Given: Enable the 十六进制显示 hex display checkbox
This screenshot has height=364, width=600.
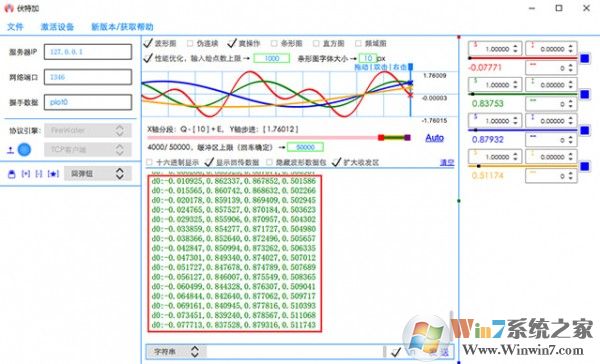Looking at the screenshot, I should click(x=149, y=162).
